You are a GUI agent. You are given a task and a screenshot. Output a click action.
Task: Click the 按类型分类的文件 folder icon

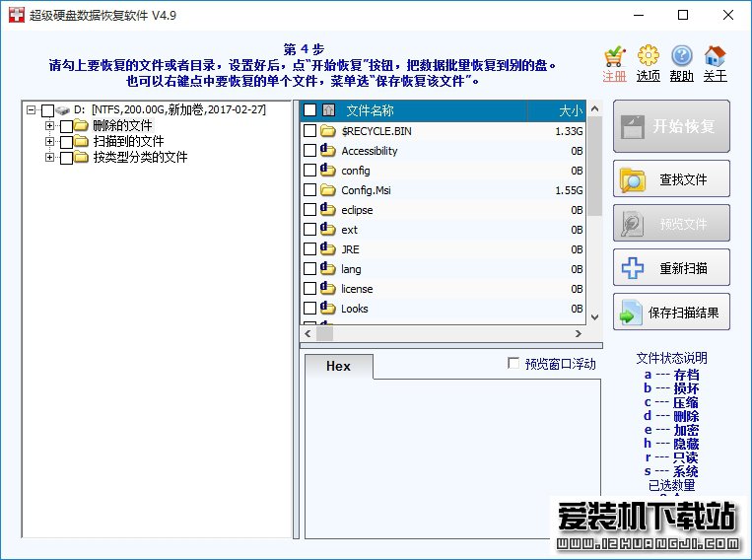coord(81,157)
